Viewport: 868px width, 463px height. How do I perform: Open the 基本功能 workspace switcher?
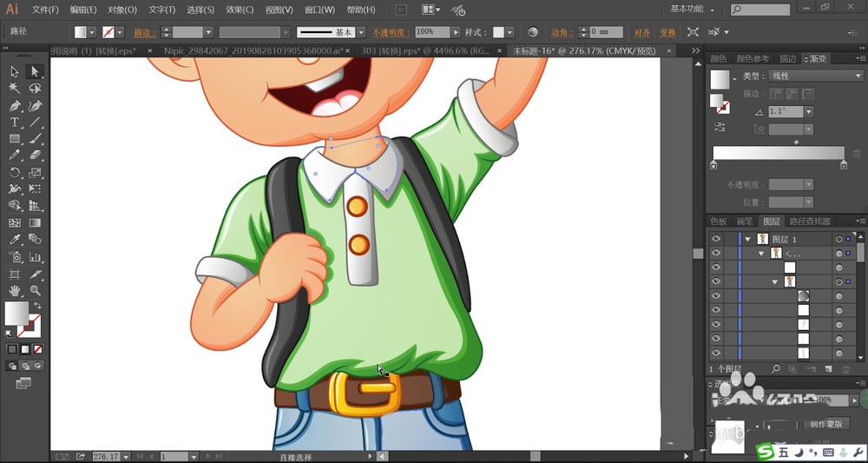point(692,9)
